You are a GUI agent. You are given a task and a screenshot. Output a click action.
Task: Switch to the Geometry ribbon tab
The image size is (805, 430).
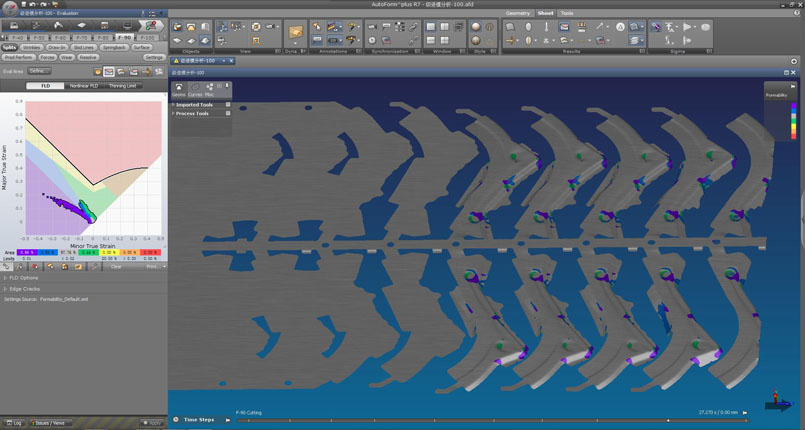[518, 13]
